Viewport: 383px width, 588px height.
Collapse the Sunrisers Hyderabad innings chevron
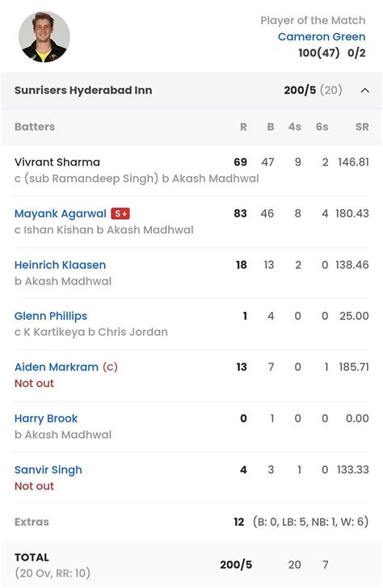[x=364, y=90]
